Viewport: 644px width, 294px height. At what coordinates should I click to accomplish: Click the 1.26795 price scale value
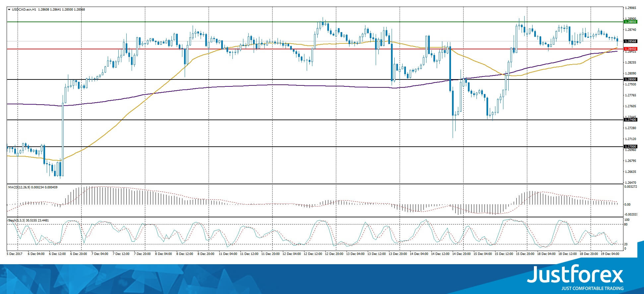pyautogui.click(x=631, y=161)
